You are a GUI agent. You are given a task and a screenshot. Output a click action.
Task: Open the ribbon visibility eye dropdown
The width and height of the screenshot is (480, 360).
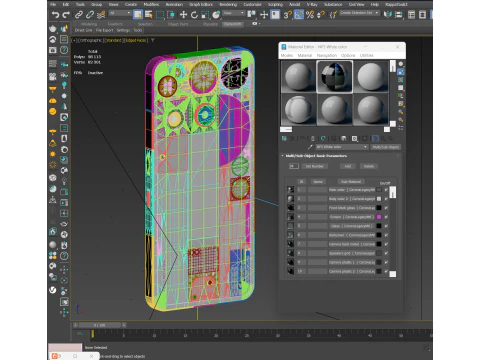point(256,24)
